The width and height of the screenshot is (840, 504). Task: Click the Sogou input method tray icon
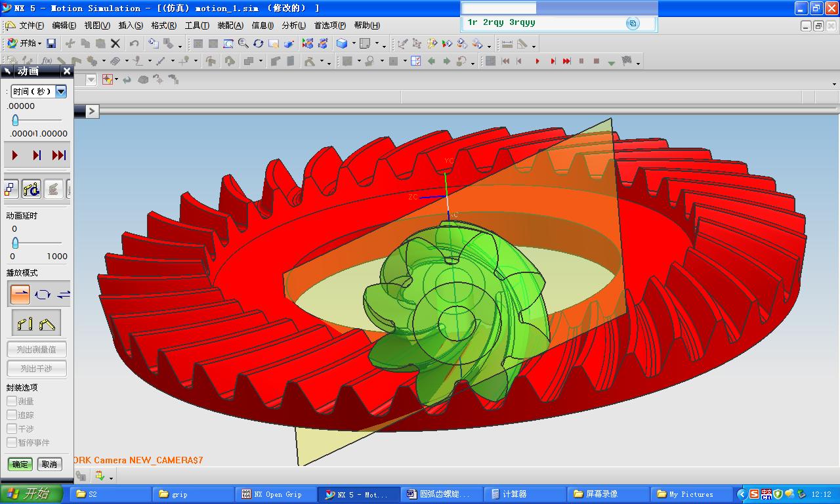tap(755, 494)
